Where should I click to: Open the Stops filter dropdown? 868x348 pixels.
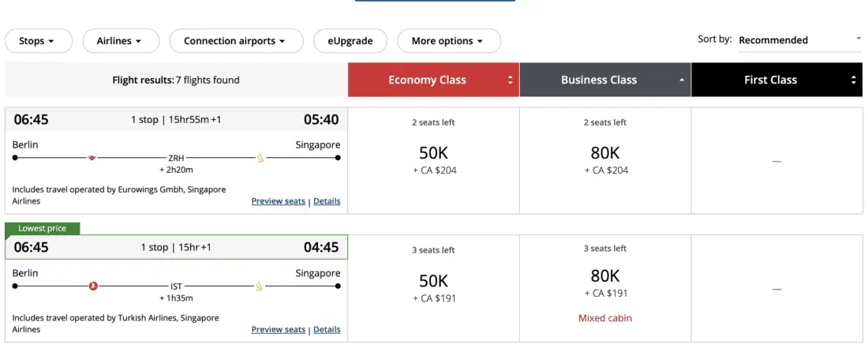[38, 41]
